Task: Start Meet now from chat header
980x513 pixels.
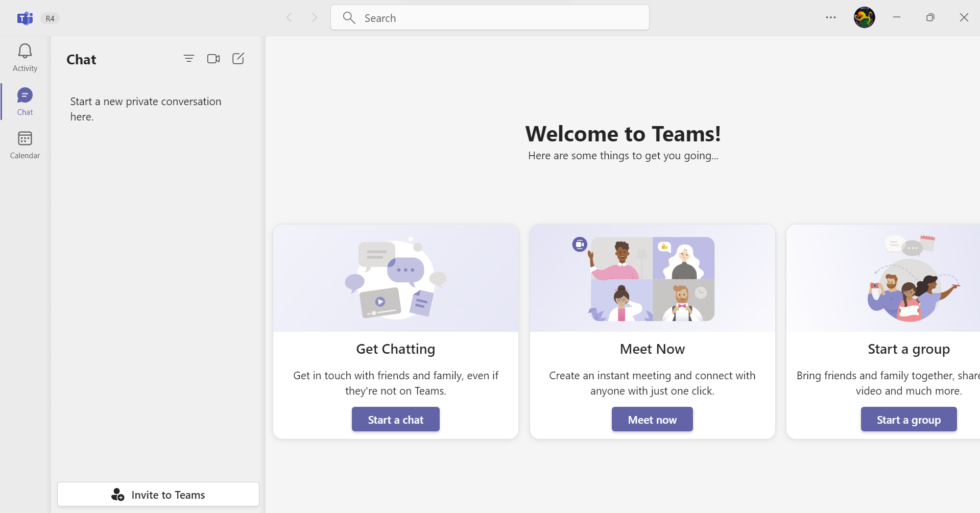Action: coord(213,59)
